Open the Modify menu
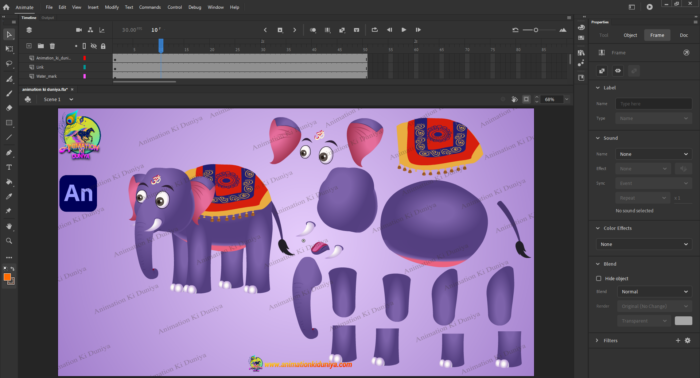The width and height of the screenshot is (700, 378). coord(112,7)
